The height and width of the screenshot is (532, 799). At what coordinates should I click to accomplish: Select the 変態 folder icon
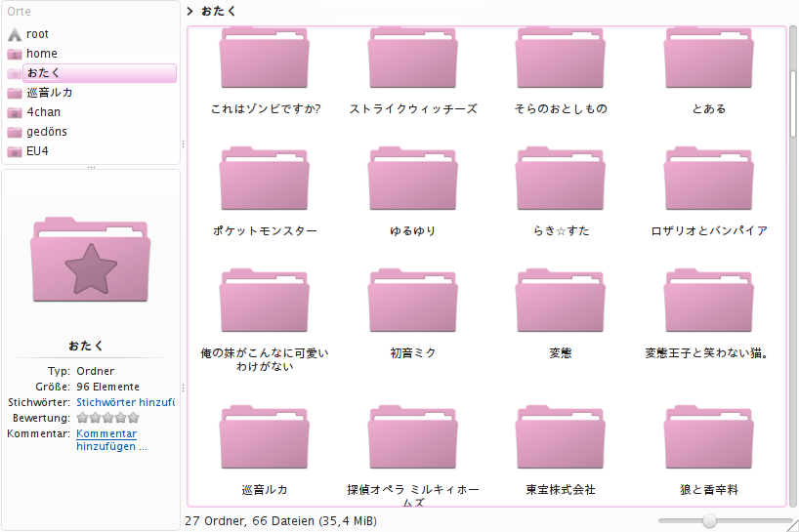point(561,301)
